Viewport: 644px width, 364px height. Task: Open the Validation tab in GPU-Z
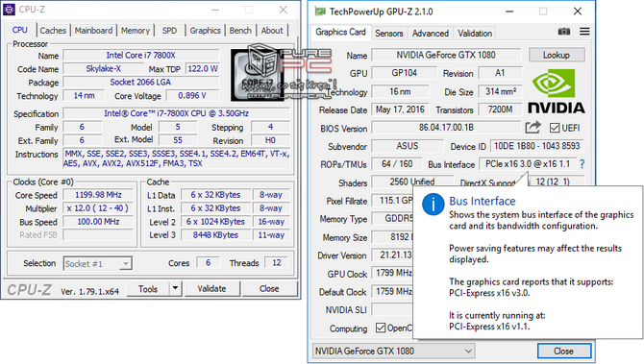[x=475, y=34]
